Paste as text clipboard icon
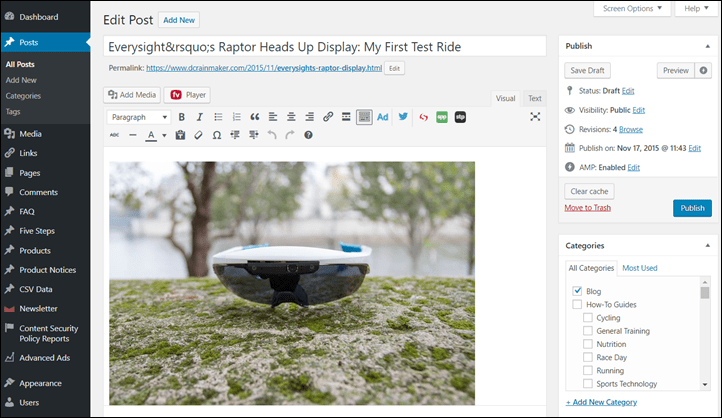This screenshot has width=722, height=418. coord(180,135)
